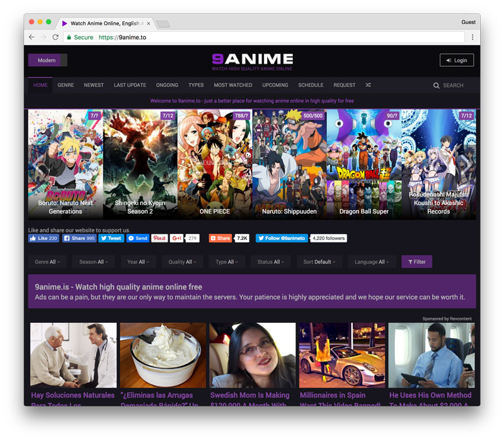Click the Messenger Send button
The height and width of the screenshot is (440, 504).
pyautogui.click(x=137, y=239)
